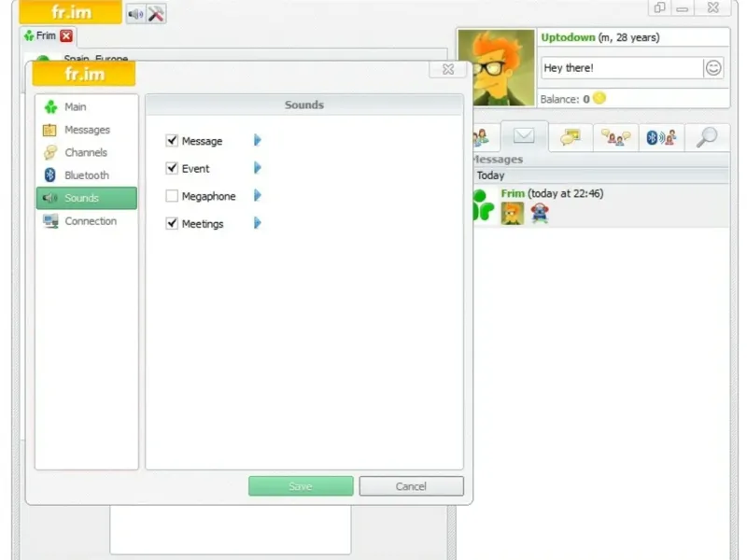This screenshot has width=747, height=560.
Task: Open the Main settings section
Action: click(x=87, y=106)
